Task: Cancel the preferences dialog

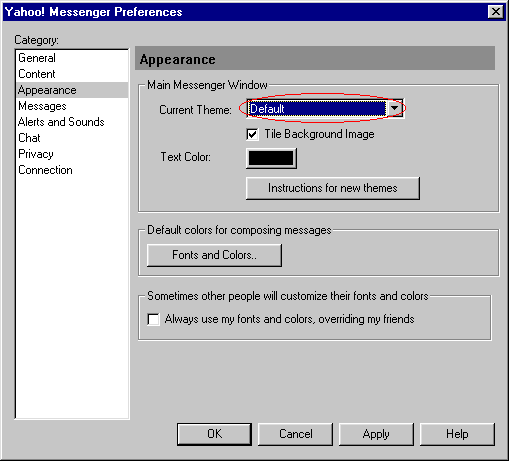Action: click(x=296, y=434)
